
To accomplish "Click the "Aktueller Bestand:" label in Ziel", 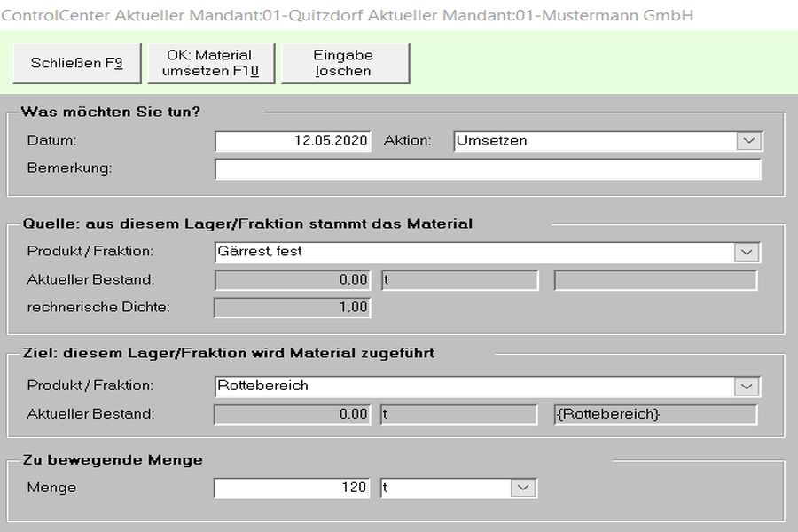I will 90,414.
